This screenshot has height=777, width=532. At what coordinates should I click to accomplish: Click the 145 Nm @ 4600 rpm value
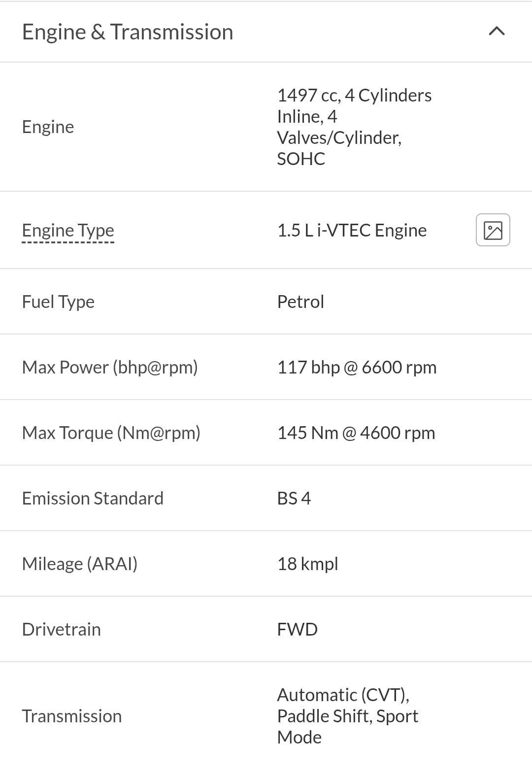(356, 433)
